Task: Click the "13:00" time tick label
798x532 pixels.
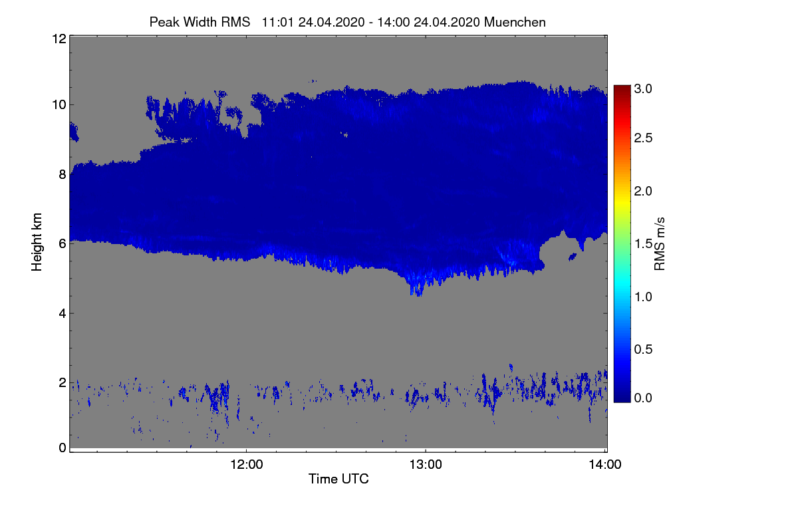Action: 426,464
